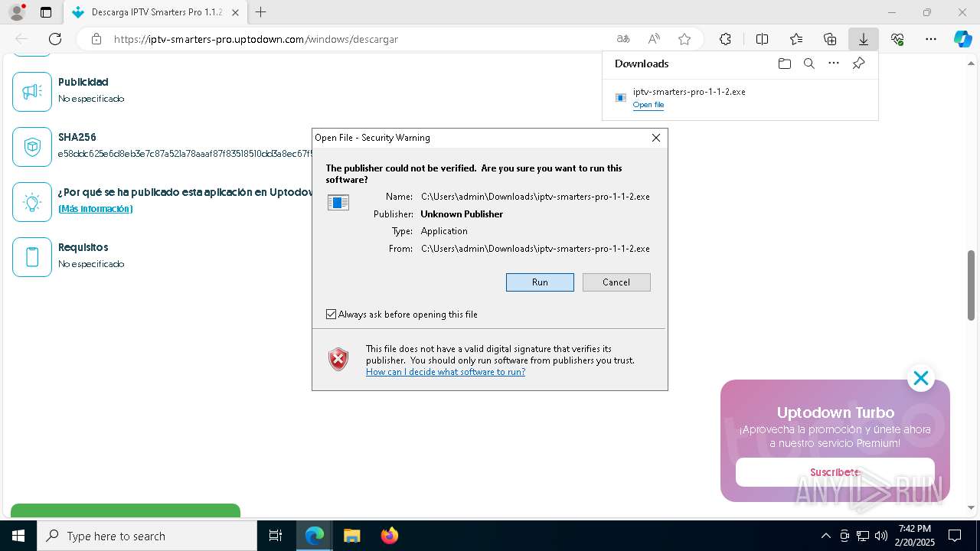Toggle split screen icon
The height and width of the screenshot is (551, 980).
pos(762,39)
